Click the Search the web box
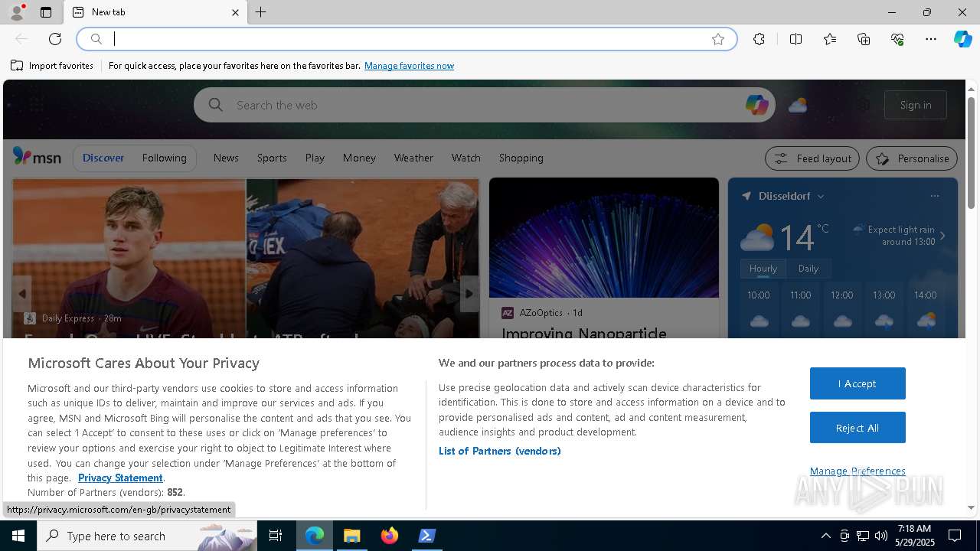 484,105
